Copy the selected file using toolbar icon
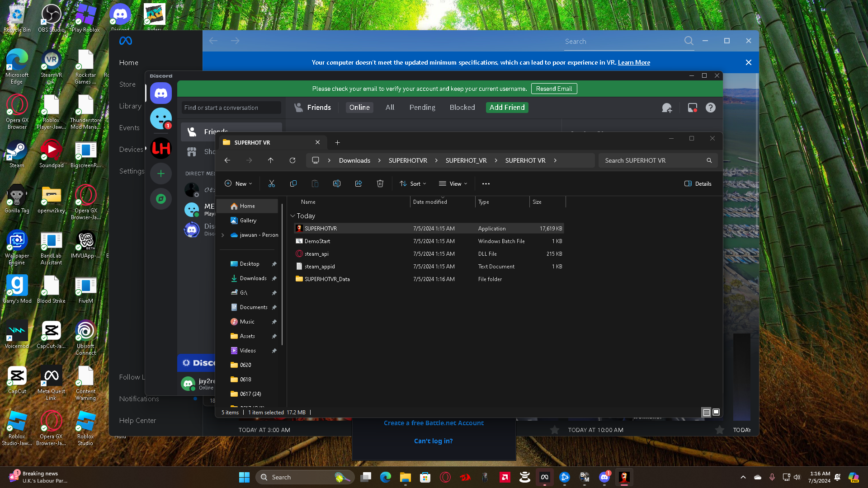Viewport: 868px width, 488px height. [293, 183]
